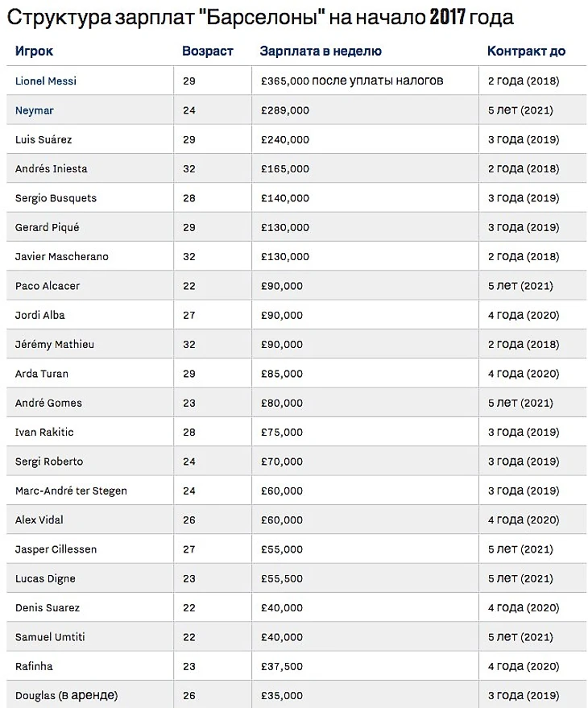Click the Javier Mascherano name cell
Image resolution: width=588 pixels, height=708 pixels.
tap(62, 256)
